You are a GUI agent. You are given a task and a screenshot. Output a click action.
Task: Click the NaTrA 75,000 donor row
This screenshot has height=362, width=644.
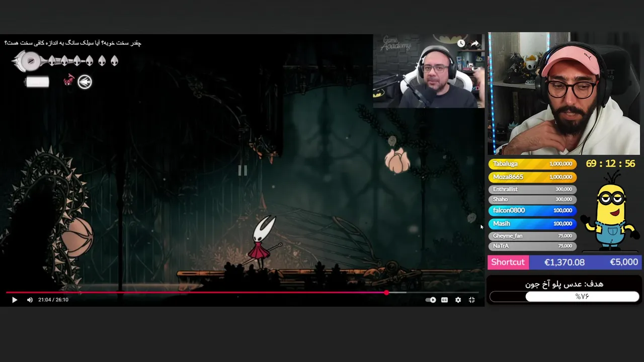(x=532, y=246)
